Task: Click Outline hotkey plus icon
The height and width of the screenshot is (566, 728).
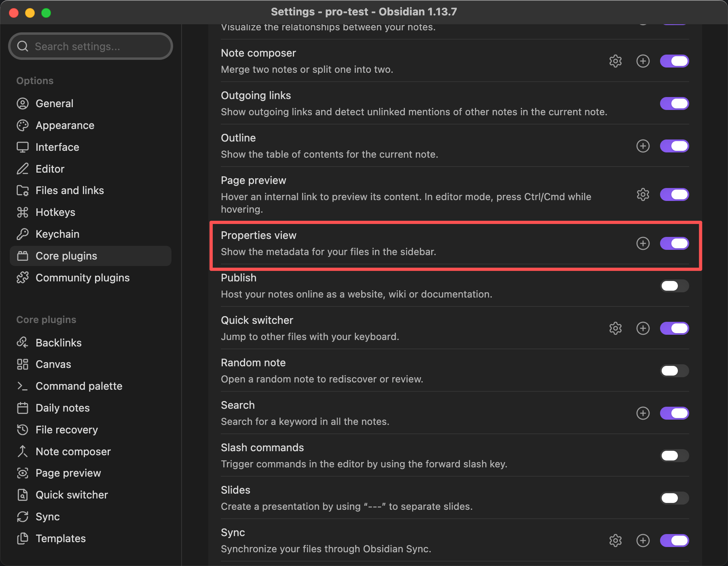Action: (x=643, y=146)
